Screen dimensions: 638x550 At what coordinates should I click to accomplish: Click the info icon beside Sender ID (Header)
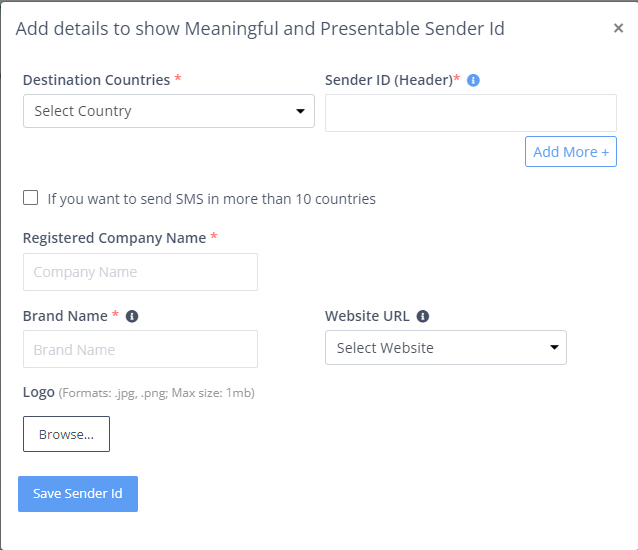(473, 80)
